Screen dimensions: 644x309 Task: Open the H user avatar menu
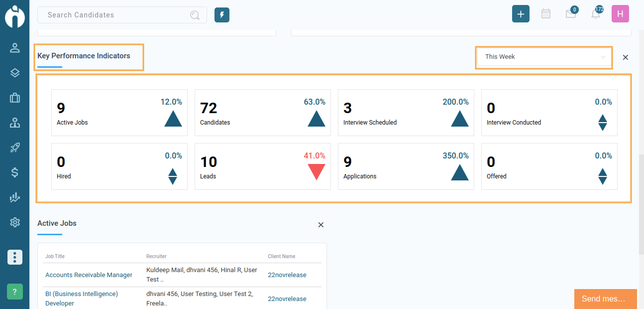[x=620, y=14]
